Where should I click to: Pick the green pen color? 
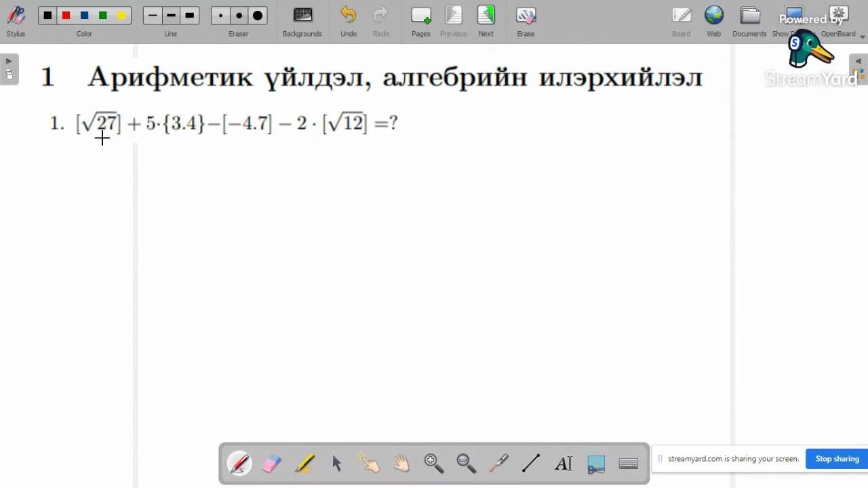pos(102,16)
